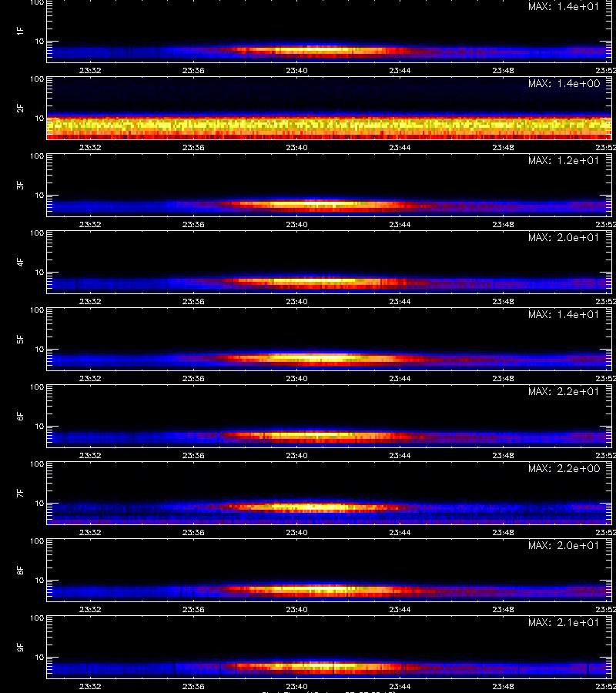Viewport: 616px width, 693px height.
Task: Click the 23:32 time label under panel 4F
Action: click(x=90, y=301)
